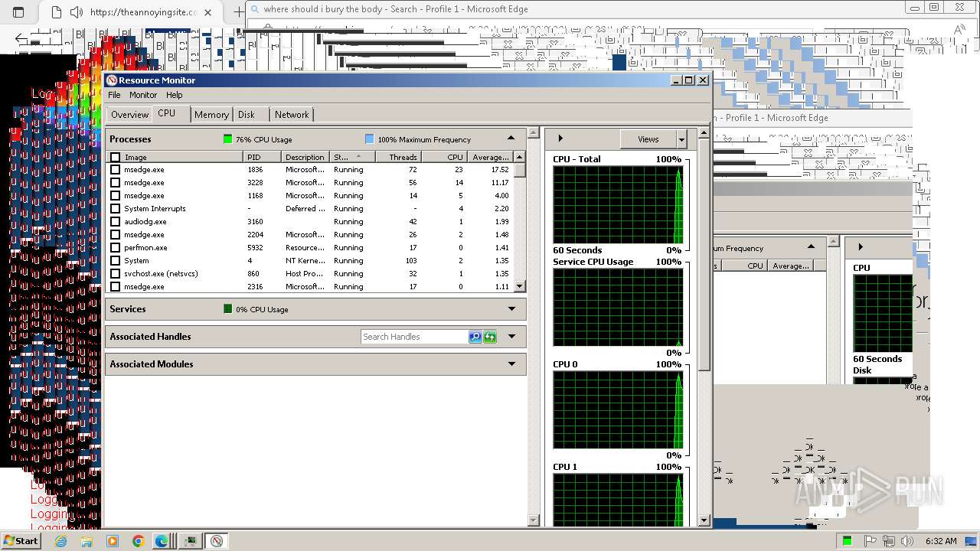Viewport: 980px width, 551px height.
Task: Sort by the Status column header
Action: pos(352,157)
